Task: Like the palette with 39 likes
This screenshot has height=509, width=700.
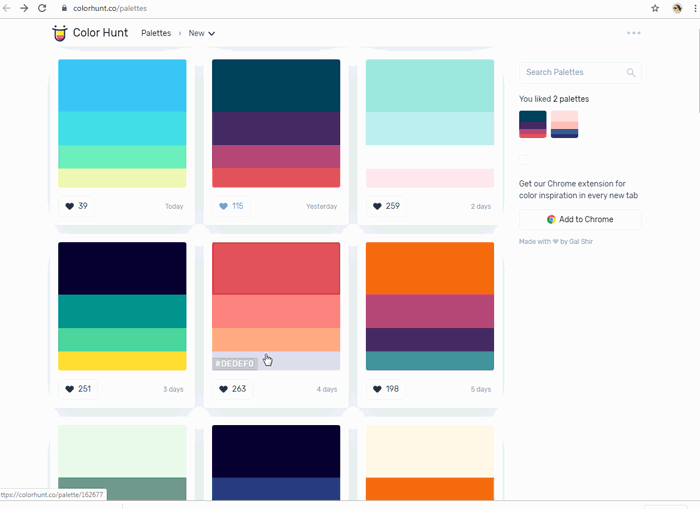Action: pos(76,206)
